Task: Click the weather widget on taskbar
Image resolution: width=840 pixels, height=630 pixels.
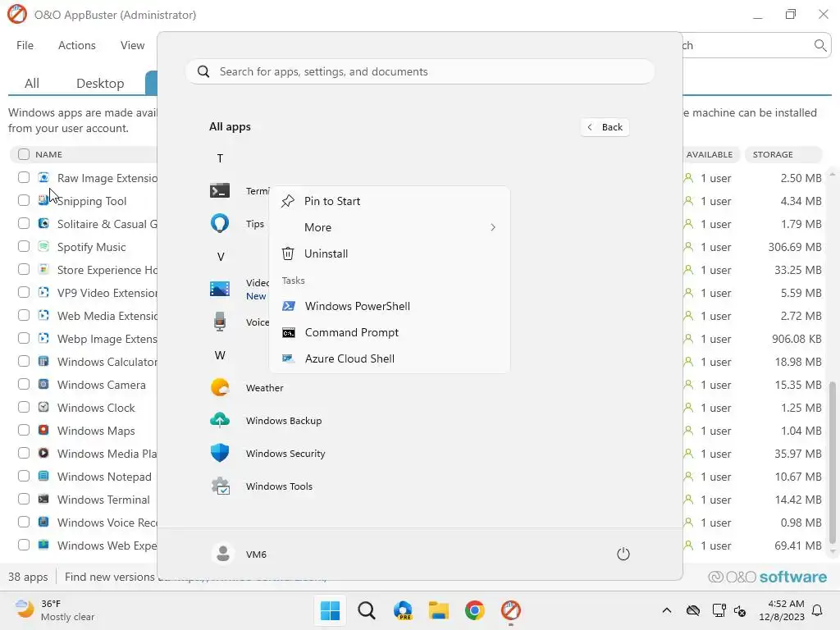Action: [x=54, y=610]
